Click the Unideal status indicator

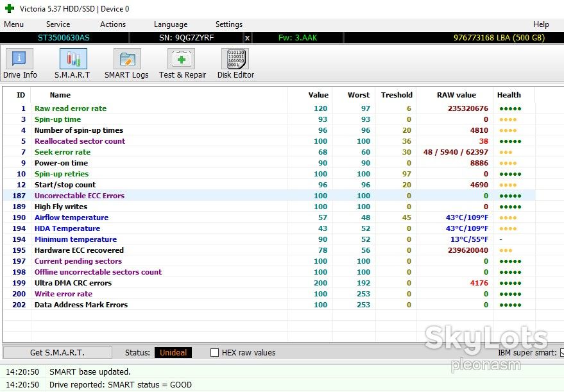[173, 352]
